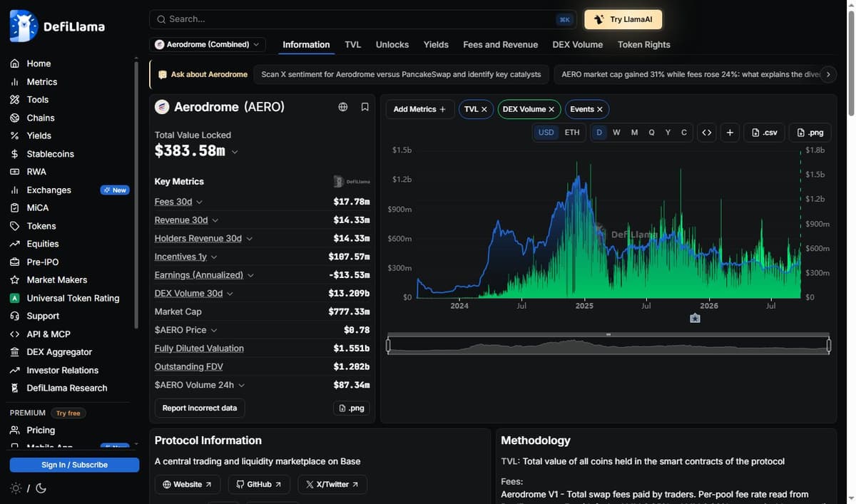Screen dimensions: 856x504
Task: Click Try LlamaAI button
Action: [623, 19]
